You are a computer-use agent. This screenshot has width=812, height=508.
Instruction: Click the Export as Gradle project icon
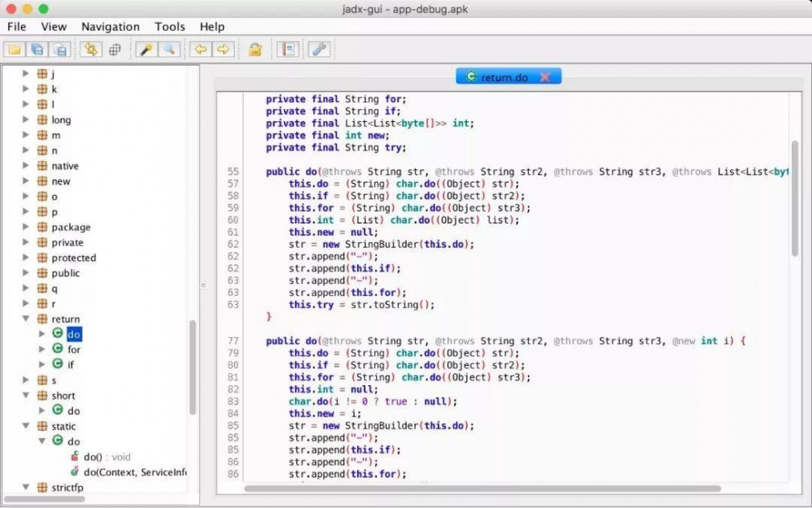click(61, 50)
